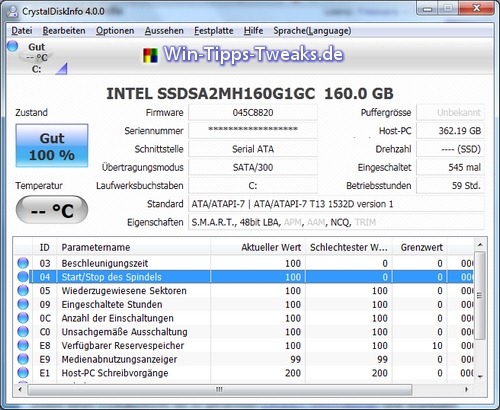500x410 pixels.
Task: Select the Beschleunigungszeit row
Action: (x=243, y=263)
